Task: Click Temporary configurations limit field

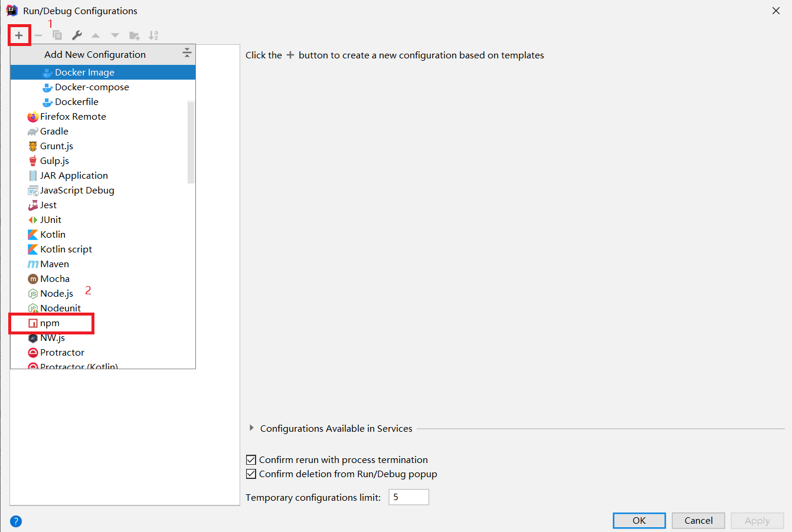Action: point(409,497)
